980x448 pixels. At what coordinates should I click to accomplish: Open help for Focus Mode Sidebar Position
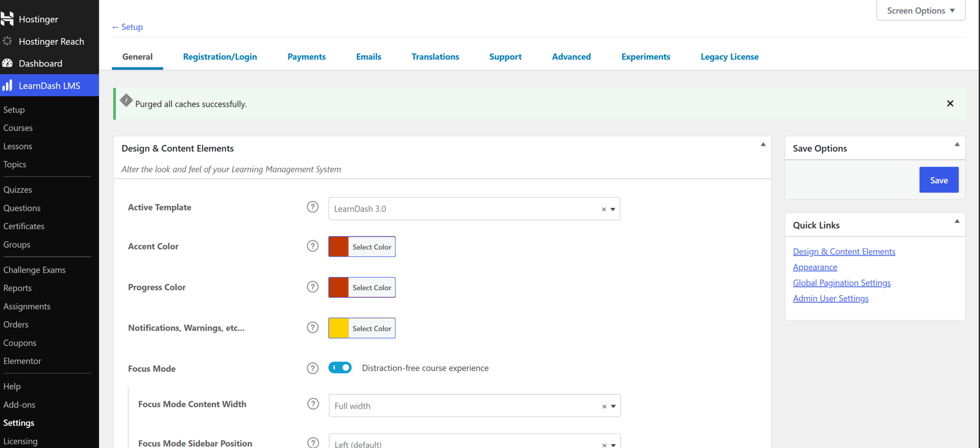coord(313,442)
